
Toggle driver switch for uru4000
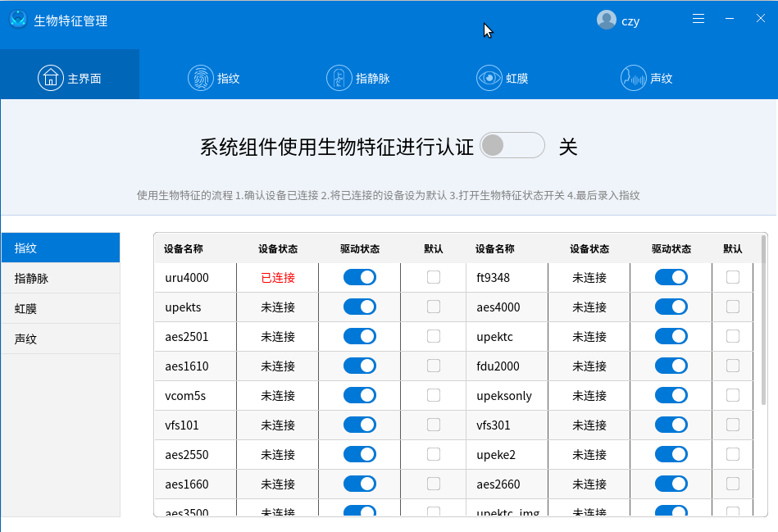click(x=360, y=277)
